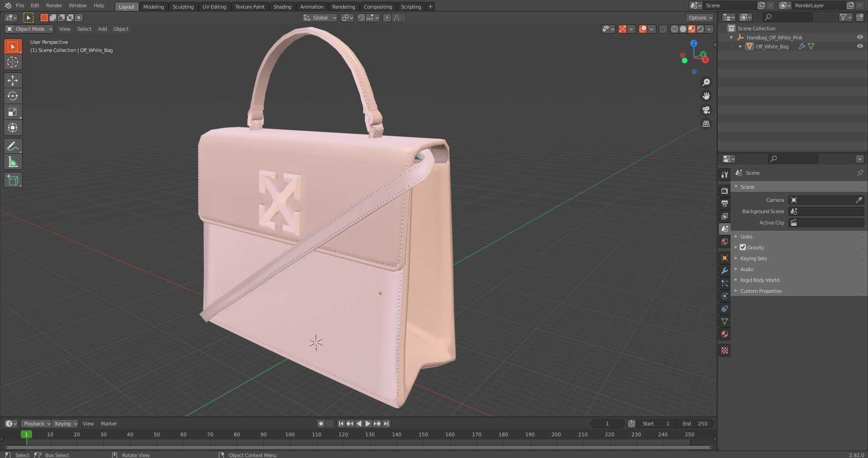Open Global transform orientation dropdown
868x458 pixels.
click(x=320, y=18)
